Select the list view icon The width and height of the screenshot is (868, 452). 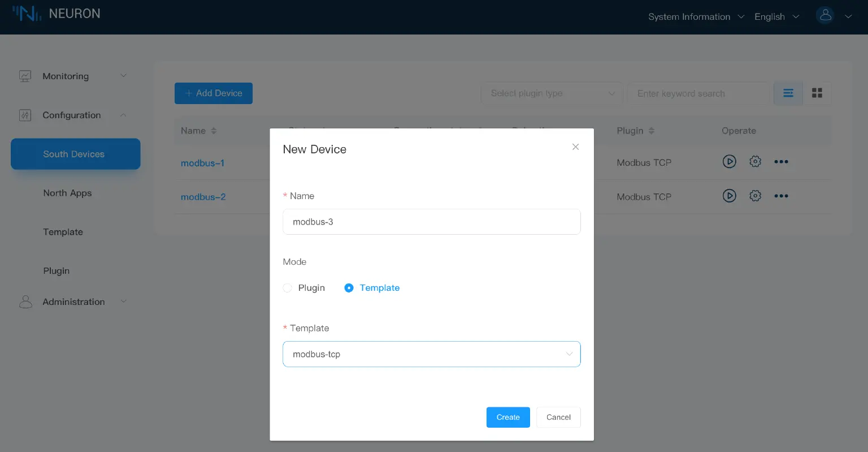click(x=788, y=93)
